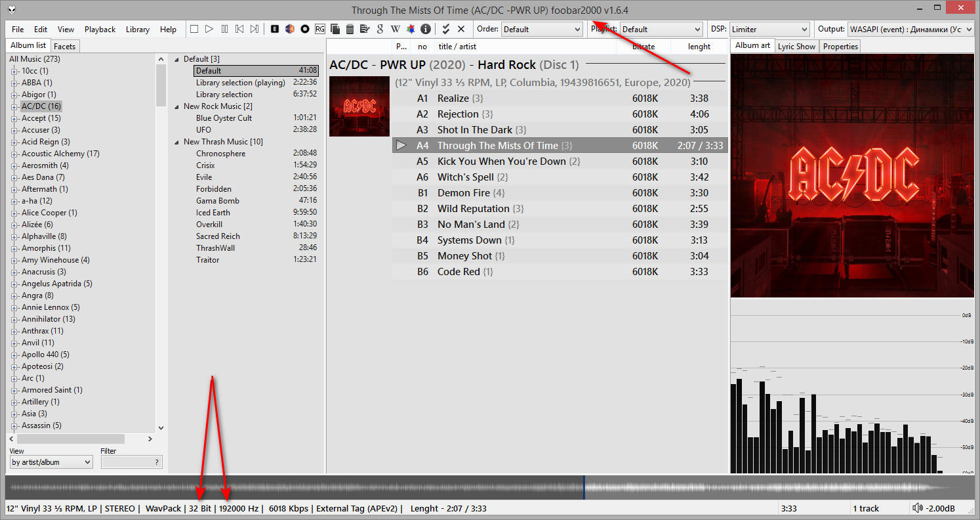980x520 pixels.
Task: Open the Edit menu
Action: click(x=41, y=30)
